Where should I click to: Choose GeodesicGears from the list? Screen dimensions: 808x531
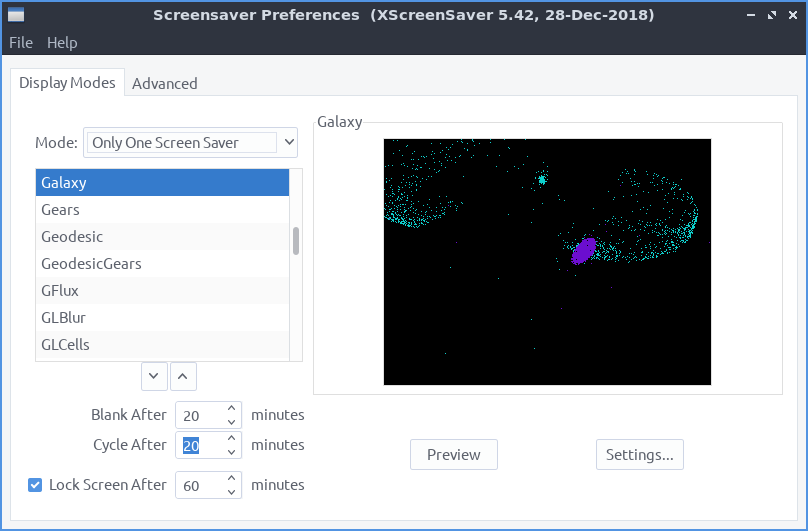pyautogui.click(x=91, y=264)
